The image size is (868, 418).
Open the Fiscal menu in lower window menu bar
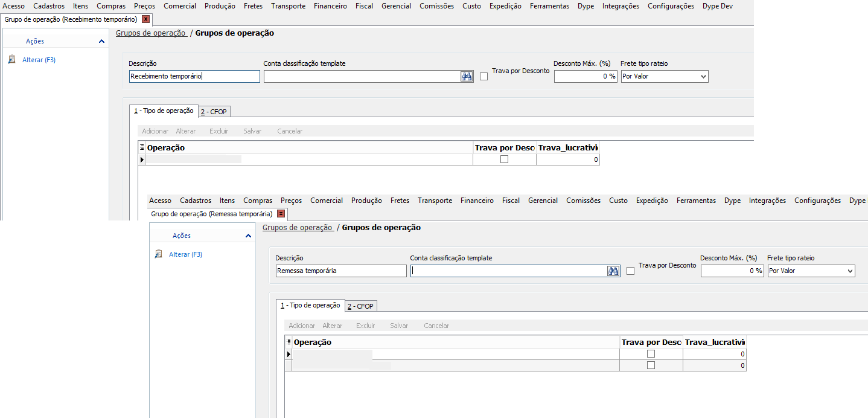click(x=511, y=201)
